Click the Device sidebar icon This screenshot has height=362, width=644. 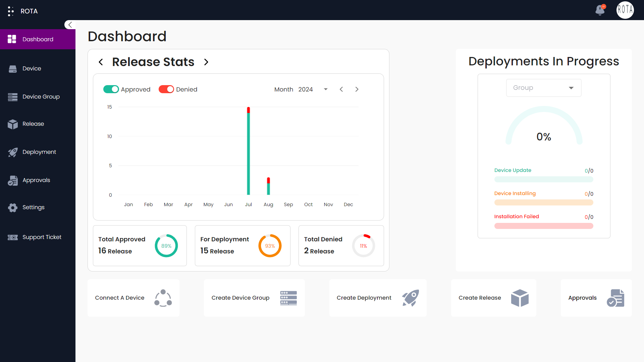pyautogui.click(x=13, y=68)
